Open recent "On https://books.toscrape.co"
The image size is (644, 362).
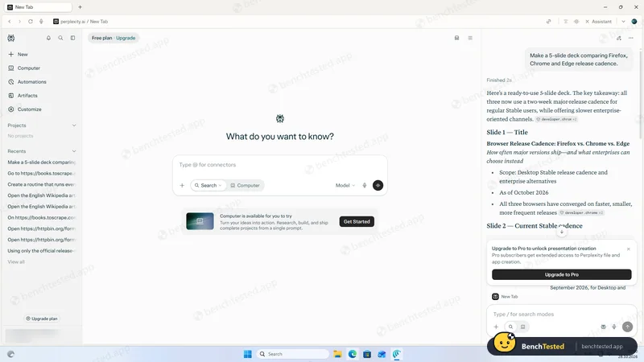pyautogui.click(x=42, y=217)
